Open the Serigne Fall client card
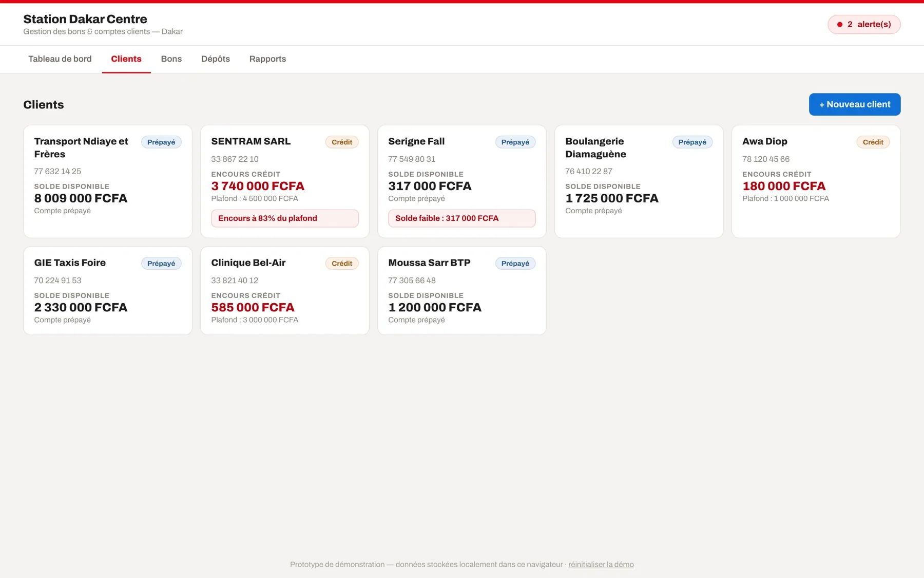 pos(461,181)
